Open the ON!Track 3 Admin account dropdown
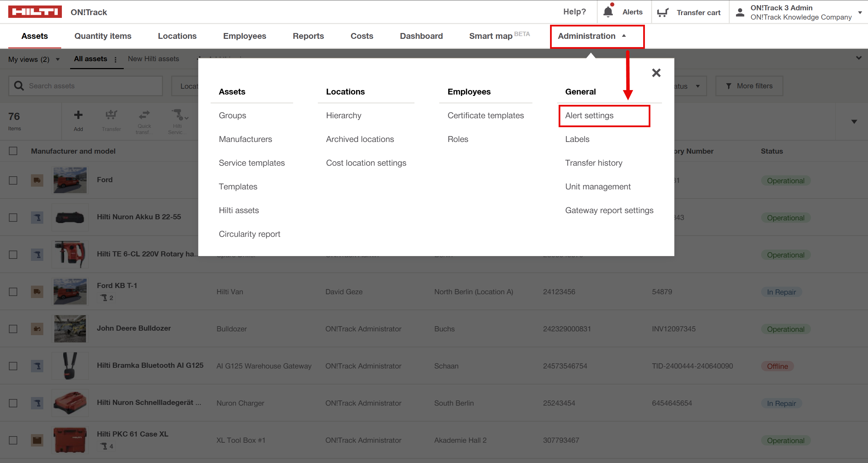 click(860, 12)
